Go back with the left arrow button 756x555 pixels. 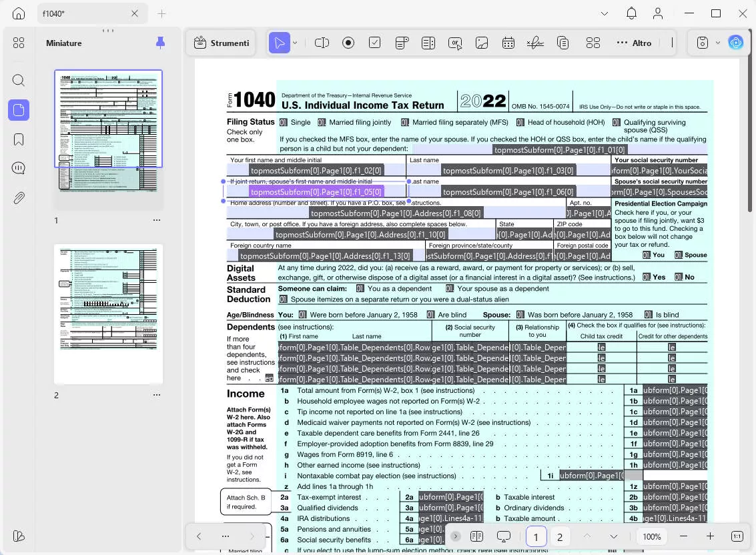coord(199,536)
